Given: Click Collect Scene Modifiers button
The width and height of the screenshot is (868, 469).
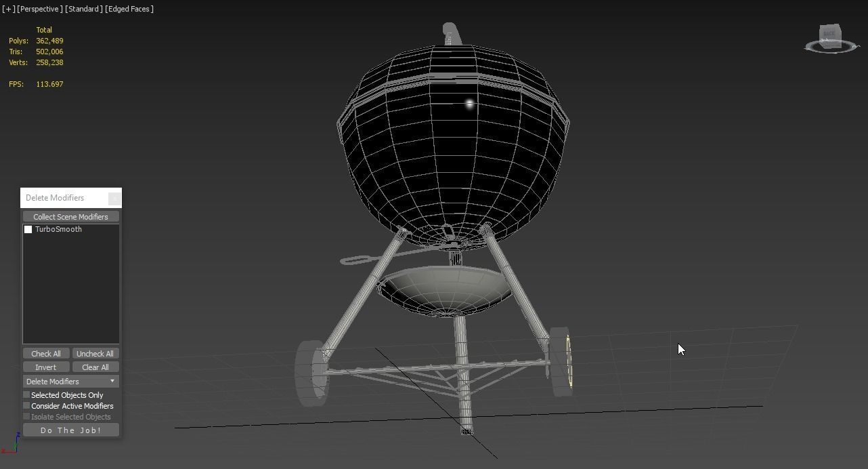Looking at the screenshot, I should pyautogui.click(x=71, y=217).
